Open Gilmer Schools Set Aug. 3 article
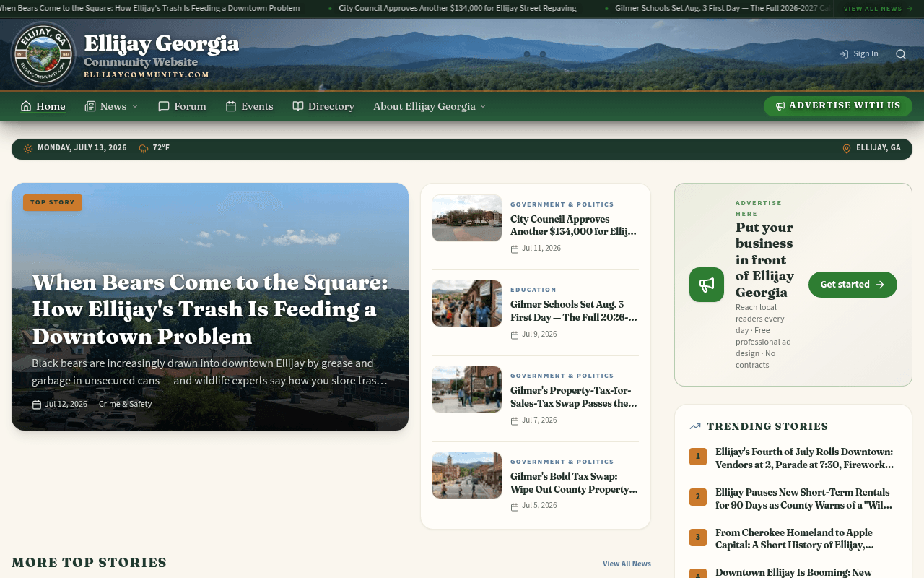 point(573,311)
